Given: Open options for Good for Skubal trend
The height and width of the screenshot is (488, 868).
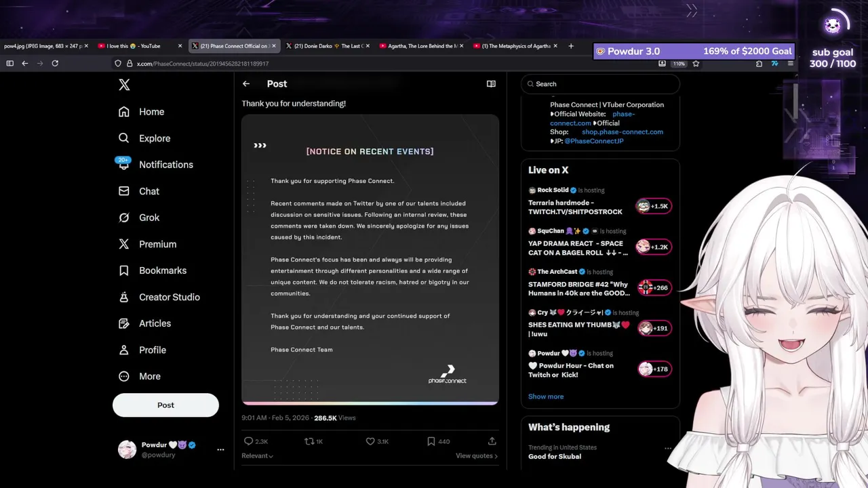Looking at the screenshot, I should [668, 448].
